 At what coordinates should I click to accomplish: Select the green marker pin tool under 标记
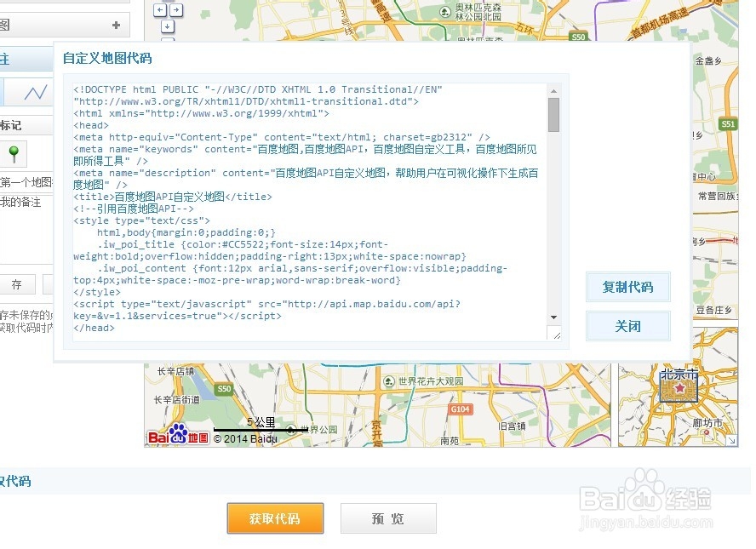[14, 153]
